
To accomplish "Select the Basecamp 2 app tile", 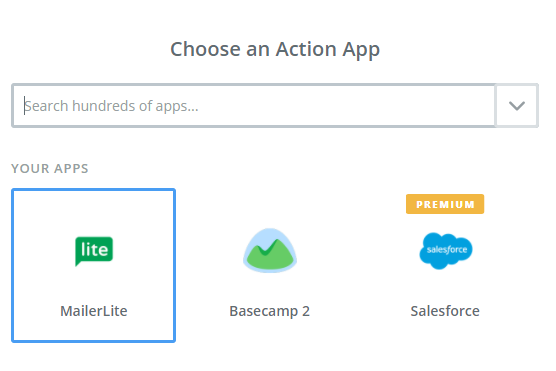I will (269, 265).
